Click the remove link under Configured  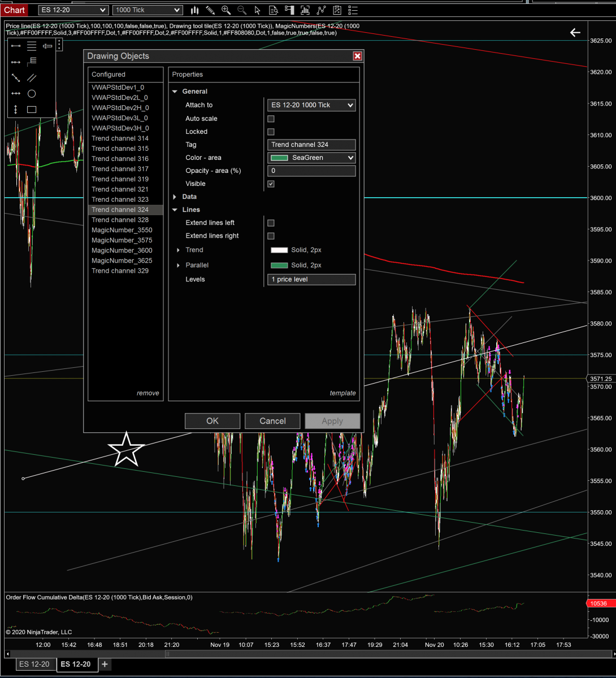148,393
